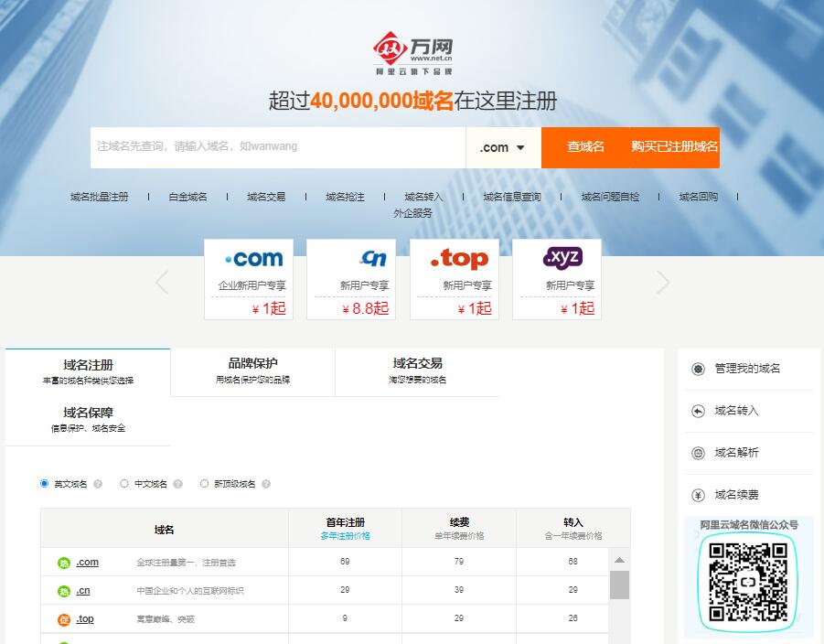Click the .cn renewal price 39
824x644 pixels.
click(x=459, y=590)
